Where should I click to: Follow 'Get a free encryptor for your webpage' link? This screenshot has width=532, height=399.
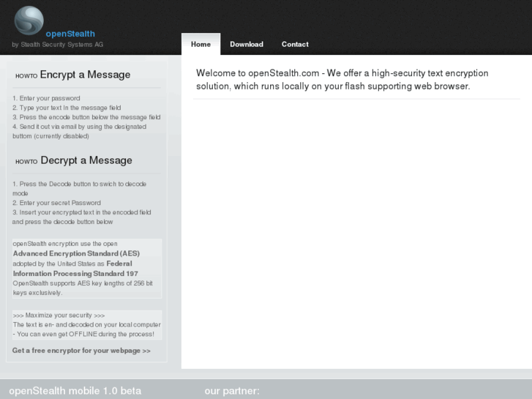click(x=81, y=351)
